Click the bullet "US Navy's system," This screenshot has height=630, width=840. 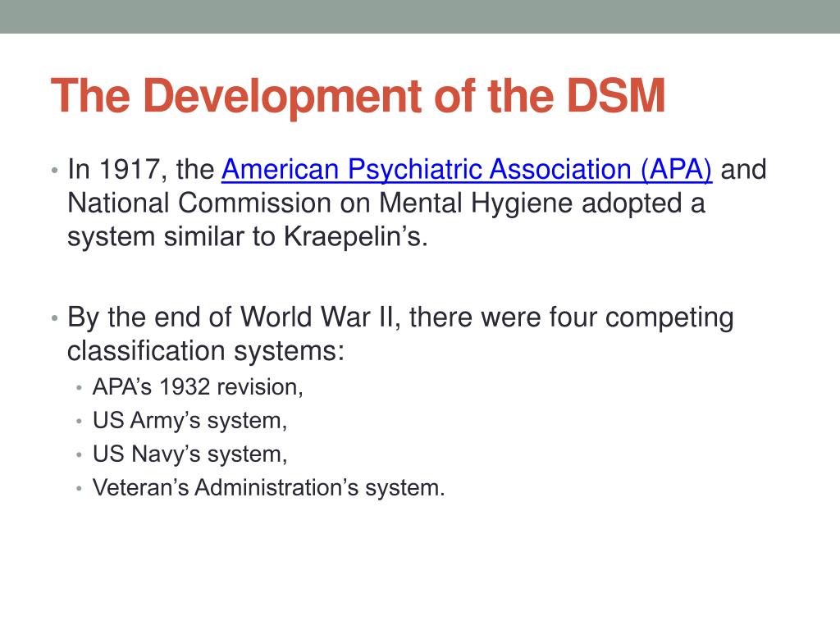point(189,454)
